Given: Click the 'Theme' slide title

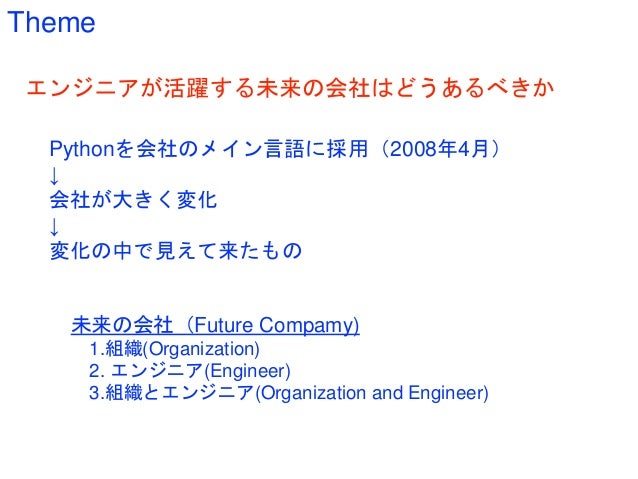Looking at the screenshot, I should coord(51,22).
